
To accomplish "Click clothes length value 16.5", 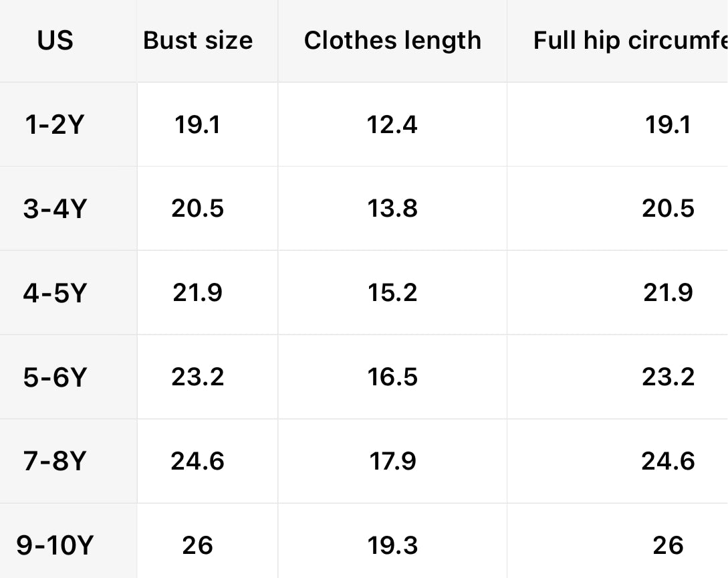I will tap(392, 378).
